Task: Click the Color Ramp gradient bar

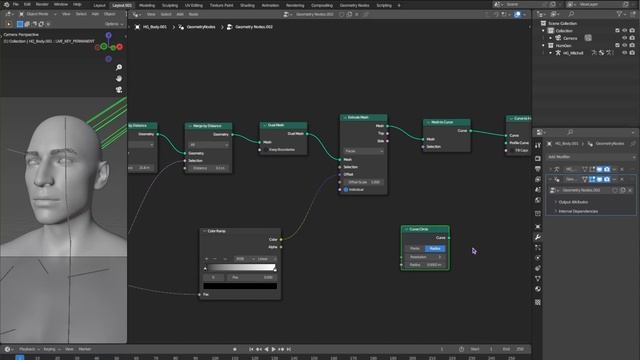Action: tap(241, 268)
